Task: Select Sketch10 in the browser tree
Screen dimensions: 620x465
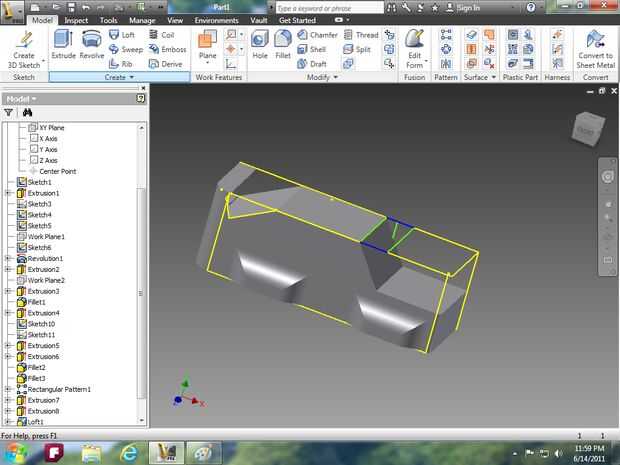Action: [36, 323]
